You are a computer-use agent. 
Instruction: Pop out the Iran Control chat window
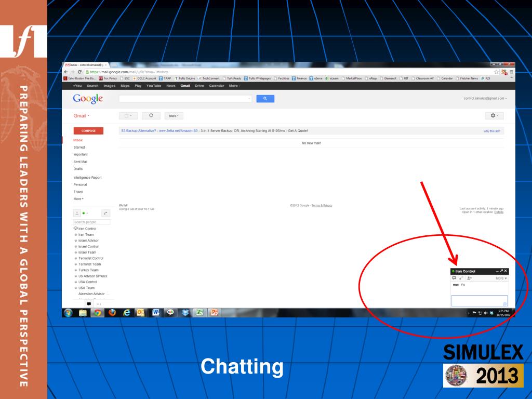[x=501, y=271]
